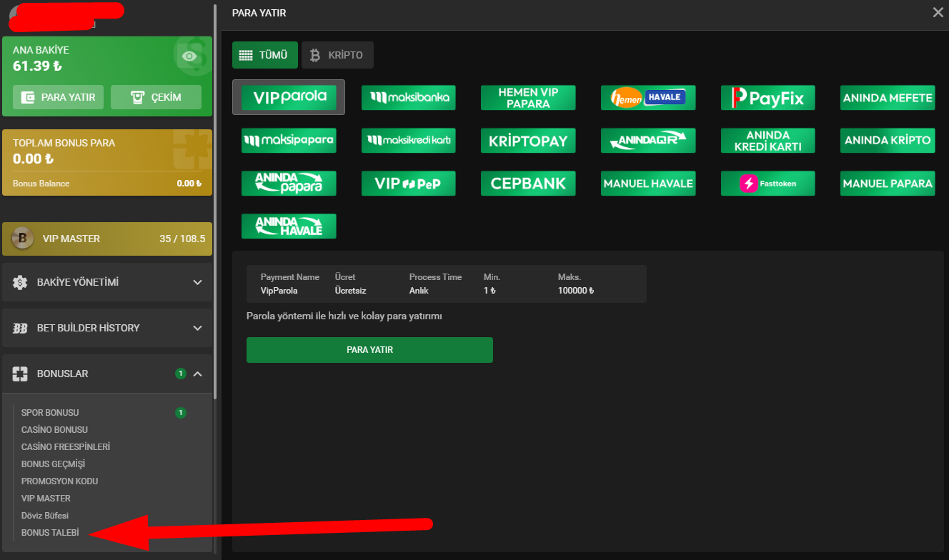Click the Ücretsiz fee text
Viewport: 949px width, 560px height.
[x=350, y=291]
